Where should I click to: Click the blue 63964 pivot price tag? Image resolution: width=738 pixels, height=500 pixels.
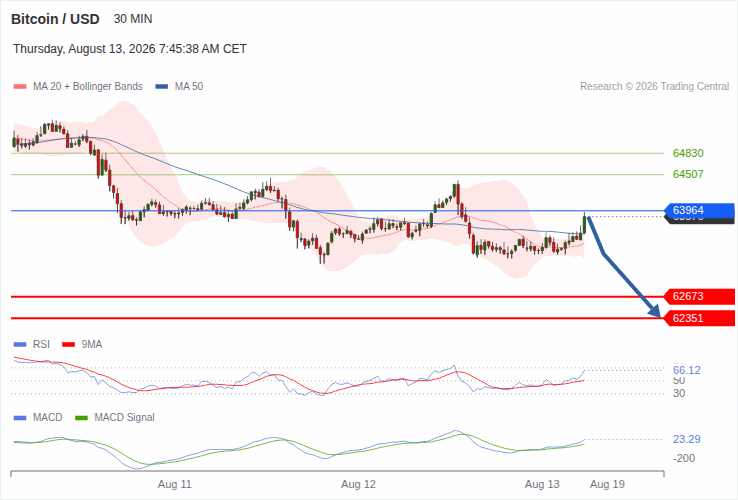click(699, 210)
